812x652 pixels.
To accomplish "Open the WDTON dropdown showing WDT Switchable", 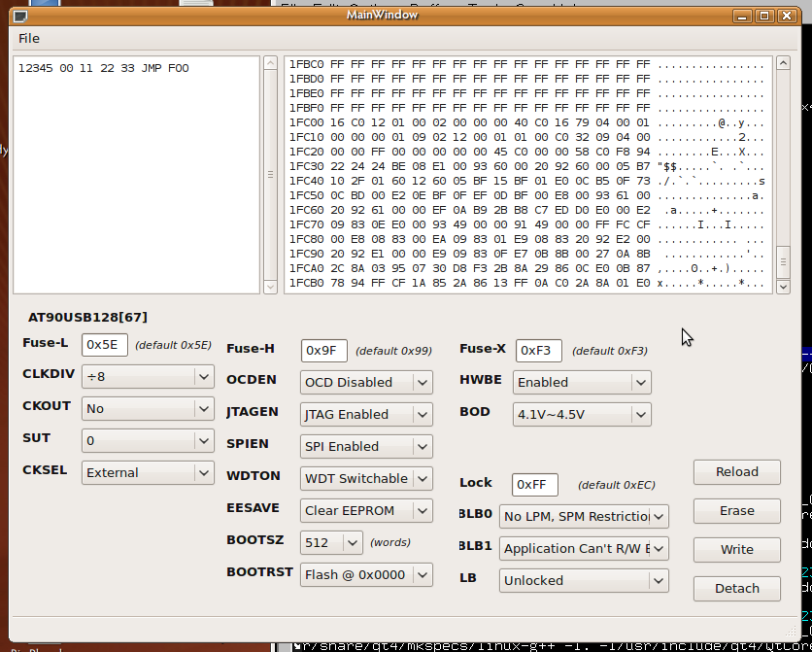I will click(366, 478).
